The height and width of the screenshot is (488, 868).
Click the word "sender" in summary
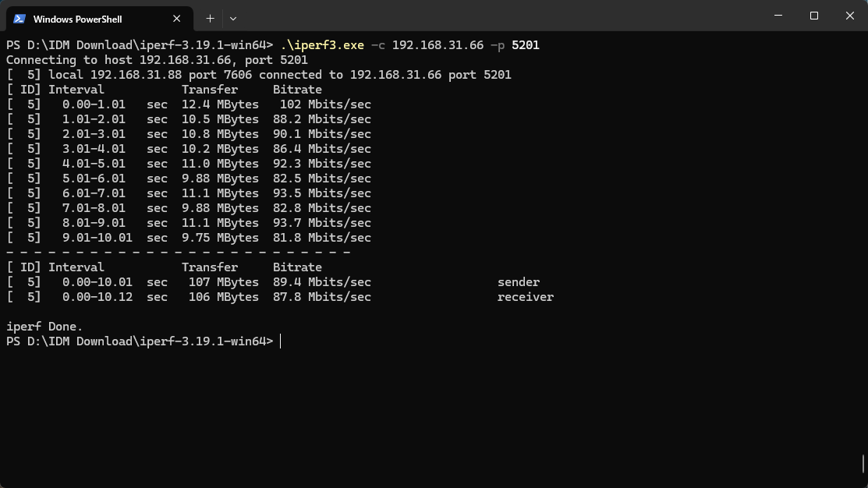pos(519,282)
